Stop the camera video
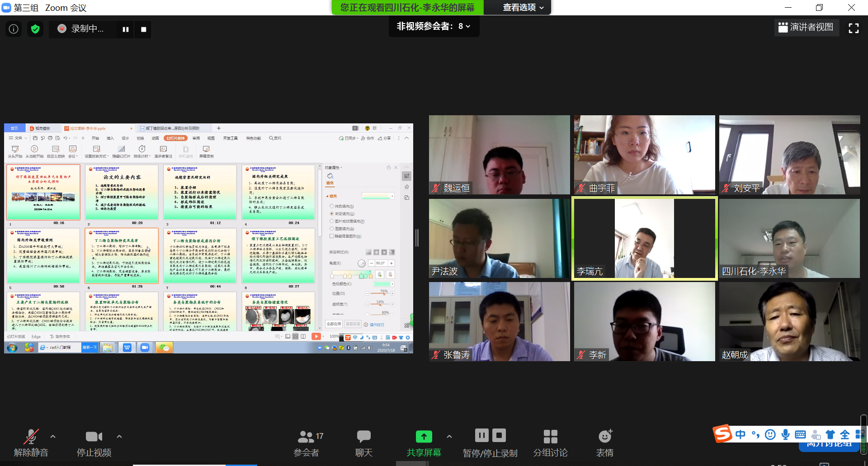Viewport: 868px width, 466px height. [94, 442]
